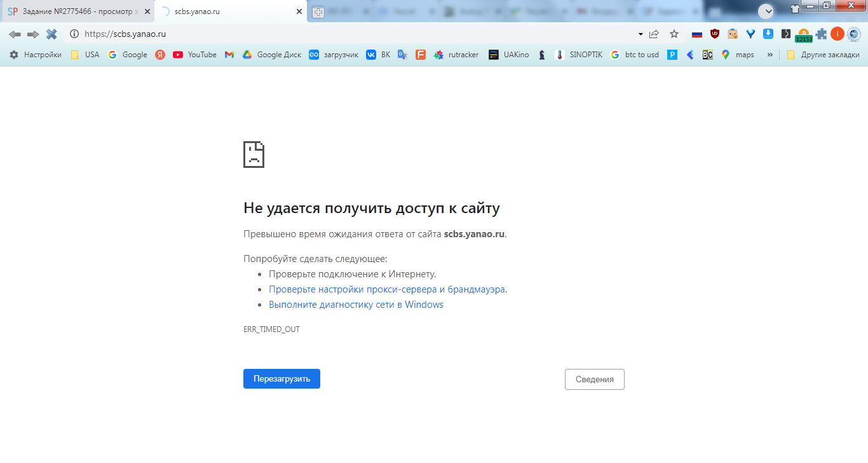View site information icon in address bar
The image size is (868, 463).
pos(74,34)
